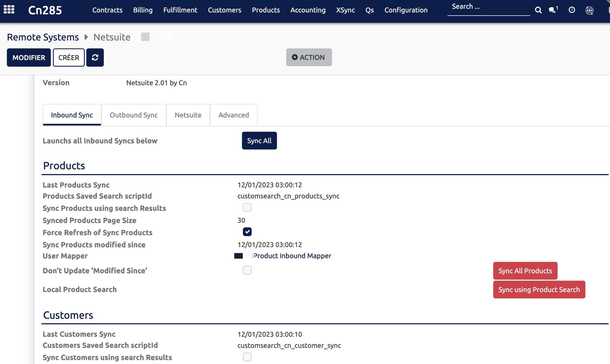Switch to the Advanced tab
The height and width of the screenshot is (364, 610).
[234, 115]
